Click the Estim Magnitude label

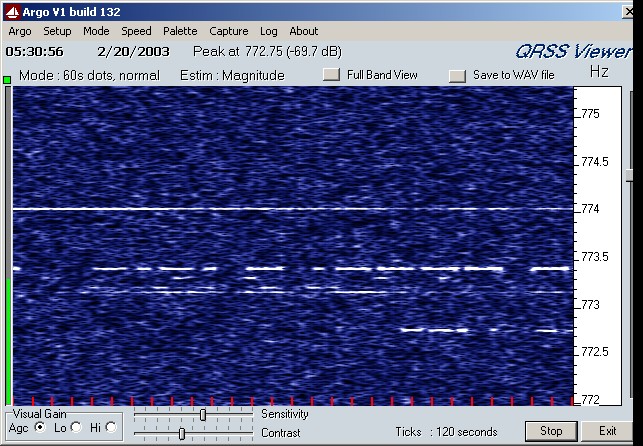click(232, 75)
